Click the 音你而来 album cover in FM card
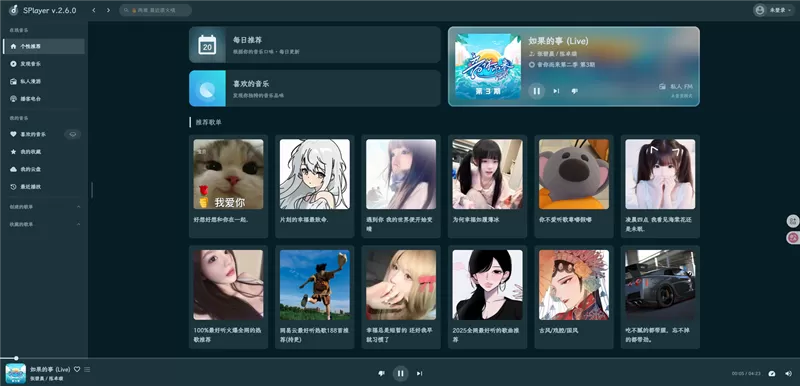The height and width of the screenshot is (386, 800). point(488,66)
